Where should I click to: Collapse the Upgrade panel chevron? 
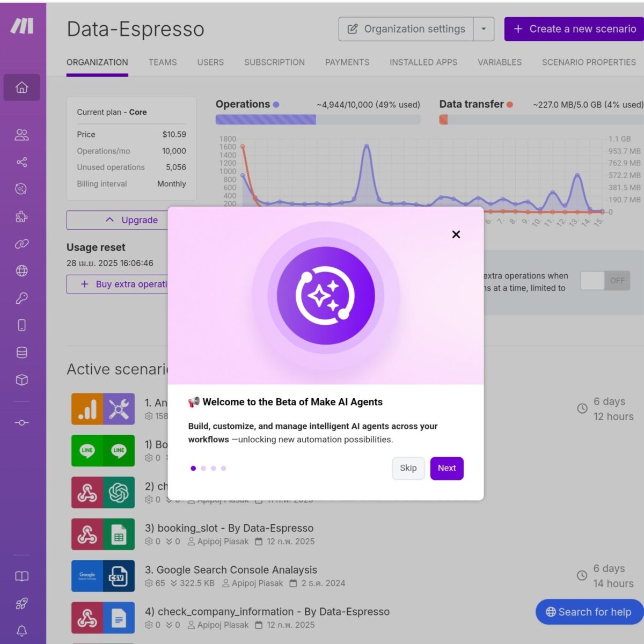(109, 219)
